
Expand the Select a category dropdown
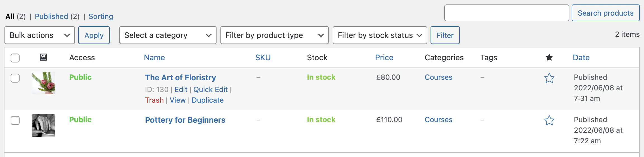pos(168,35)
